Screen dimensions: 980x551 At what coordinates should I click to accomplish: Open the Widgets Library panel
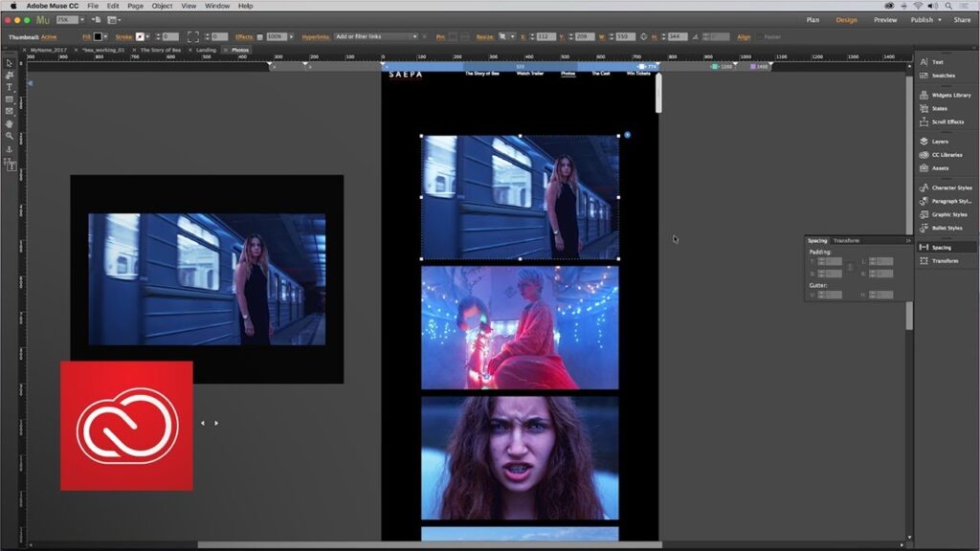(x=950, y=95)
